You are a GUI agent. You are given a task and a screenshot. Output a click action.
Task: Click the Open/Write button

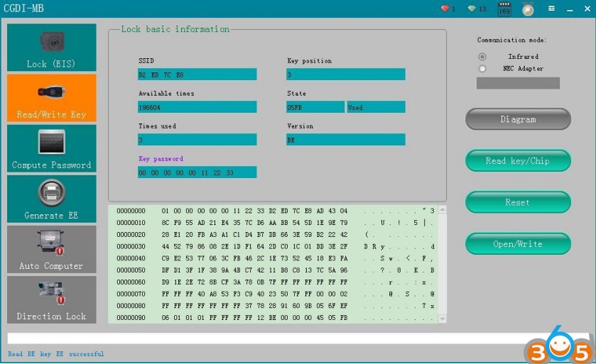[x=518, y=243]
